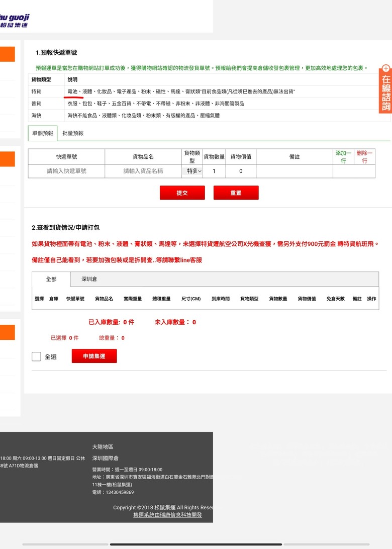Open the 在線諮詢 online consultation widget
The height and width of the screenshot is (549, 392).
click(x=385, y=89)
